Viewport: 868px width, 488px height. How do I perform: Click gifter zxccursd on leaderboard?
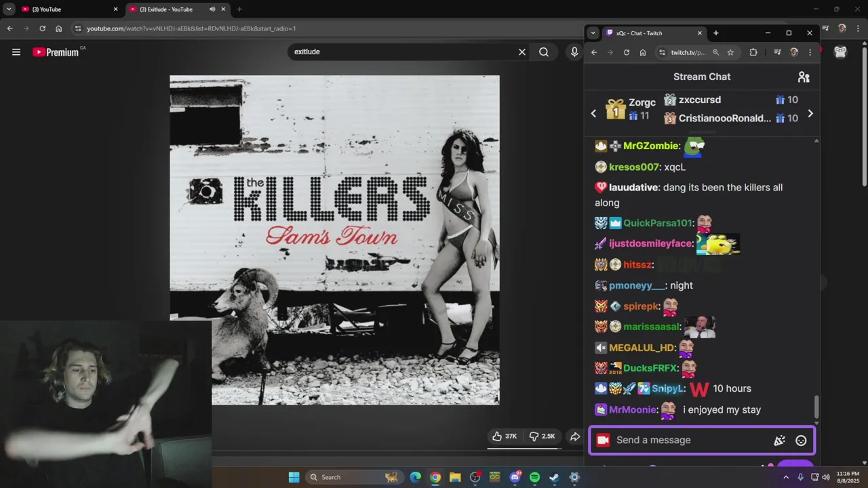[700, 100]
